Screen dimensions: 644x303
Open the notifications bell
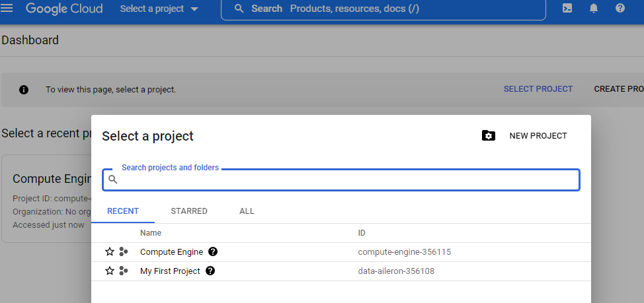point(594,8)
